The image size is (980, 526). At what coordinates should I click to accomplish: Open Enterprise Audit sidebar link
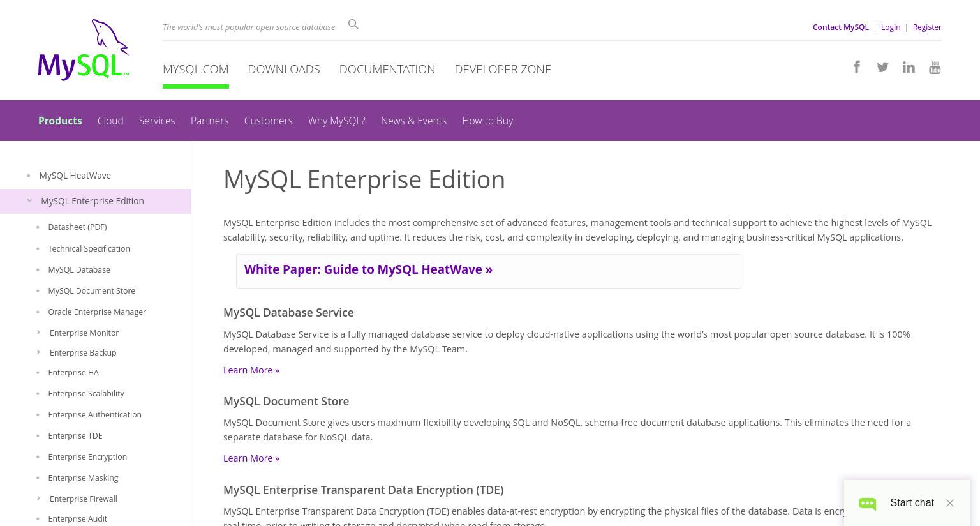[77, 518]
